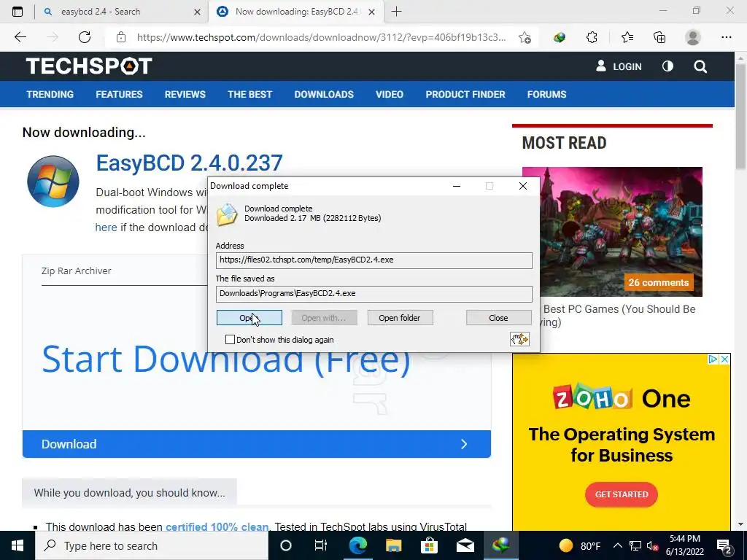747x560 pixels.
Task: Open the Mail app on the taskbar
Action: [x=465, y=545]
